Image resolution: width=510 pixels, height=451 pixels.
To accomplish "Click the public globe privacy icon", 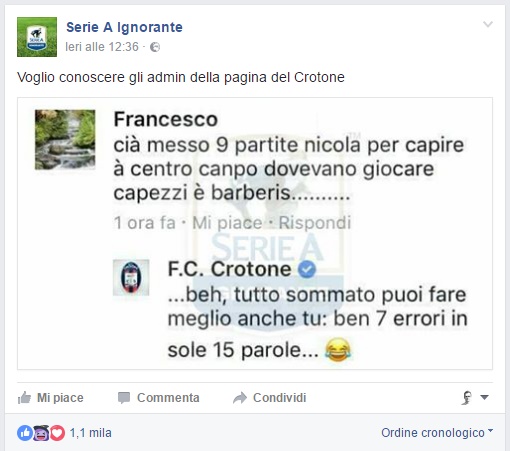I will tap(155, 47).
